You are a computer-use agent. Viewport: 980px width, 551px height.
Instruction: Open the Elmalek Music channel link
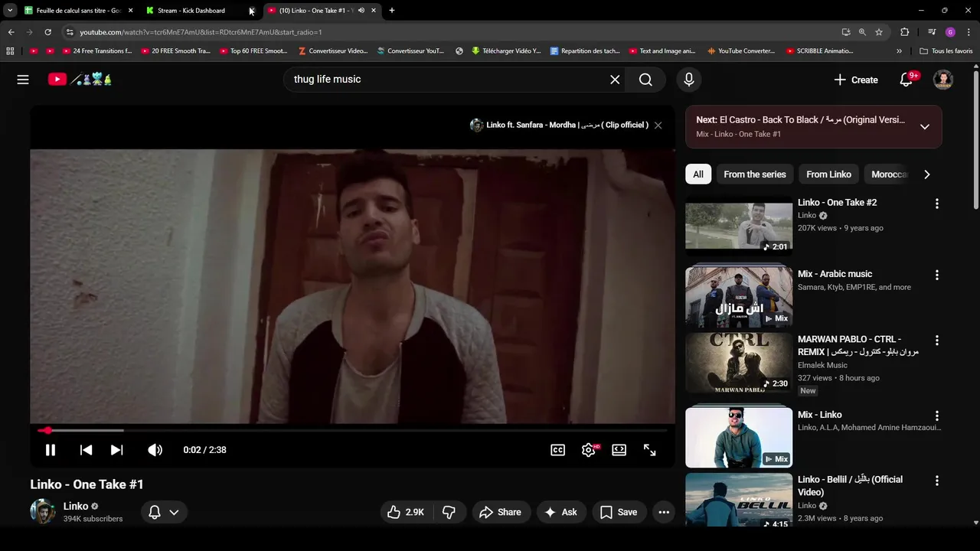tap(822, 365)
